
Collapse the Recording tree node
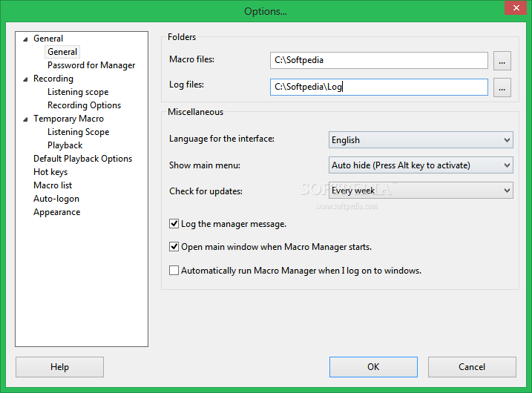pos(25,79)
